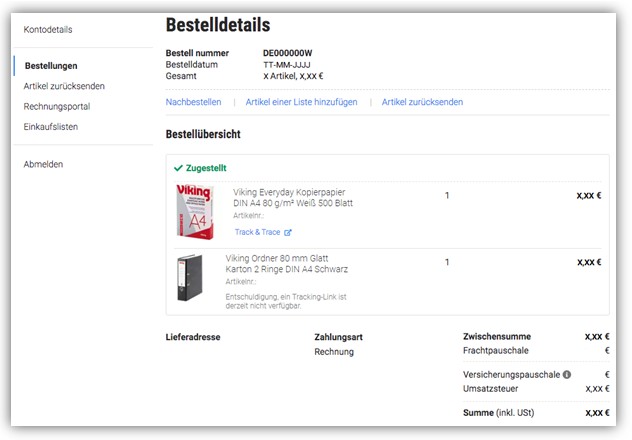Open Viking Everyday Kopierpapier product title
This screenshot has width=632, height=440.
coord(292,197)
